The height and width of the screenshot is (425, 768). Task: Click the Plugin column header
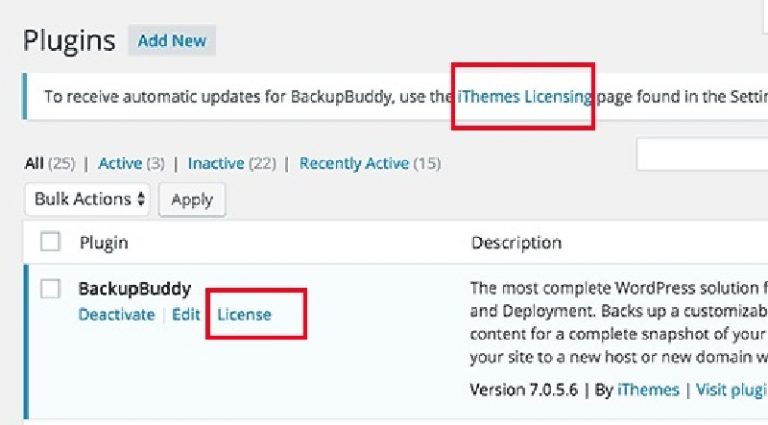104,242
